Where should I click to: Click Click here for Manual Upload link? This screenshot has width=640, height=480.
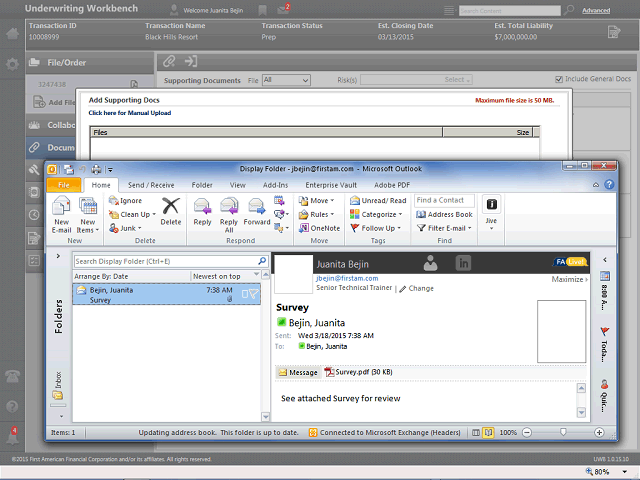[130, 113]
